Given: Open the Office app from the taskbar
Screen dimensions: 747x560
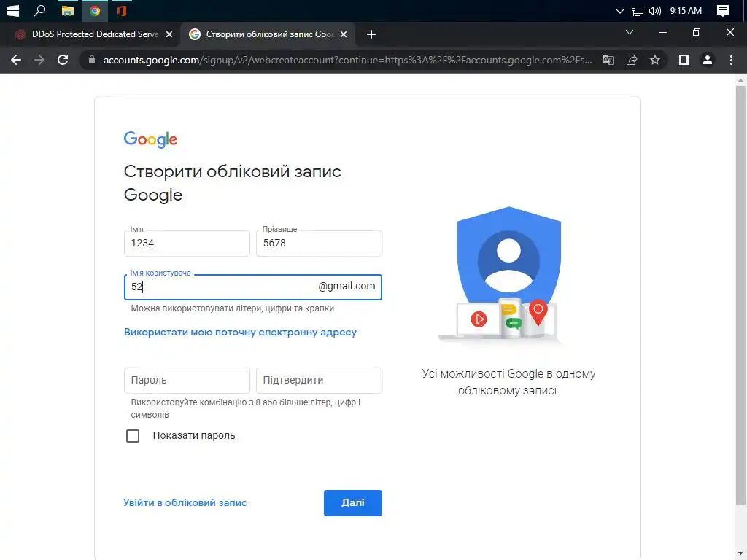Looking at the screenshot, I should point(122,10).
